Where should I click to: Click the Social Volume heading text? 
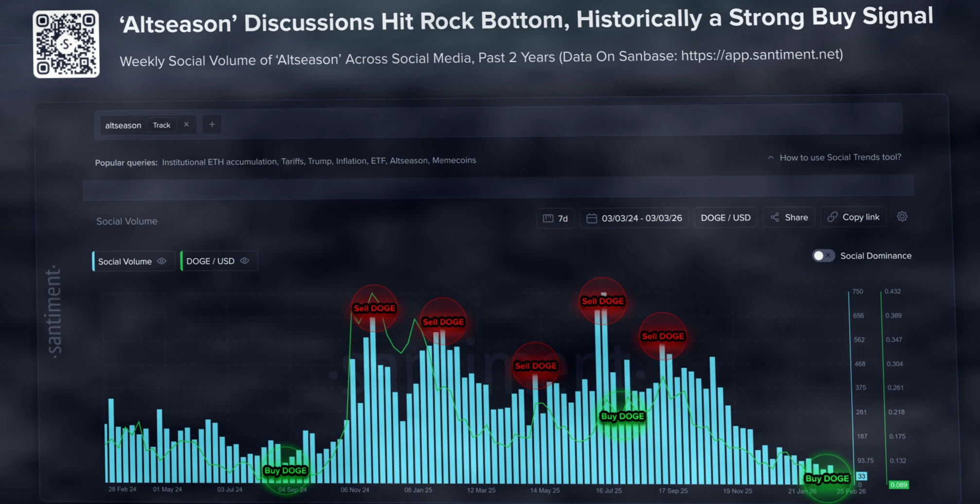pyautogui.click(x=127, y=221)
